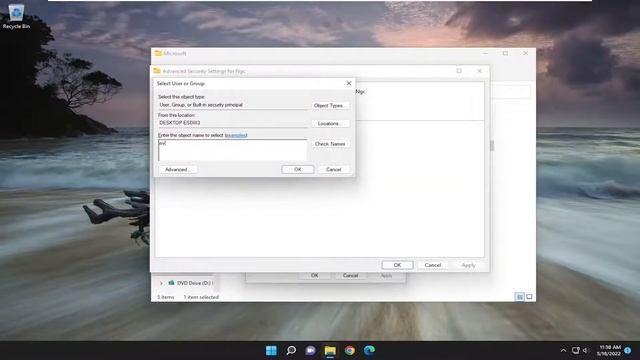Launch the Teams Chat taskbar icon

pos(311,350)
